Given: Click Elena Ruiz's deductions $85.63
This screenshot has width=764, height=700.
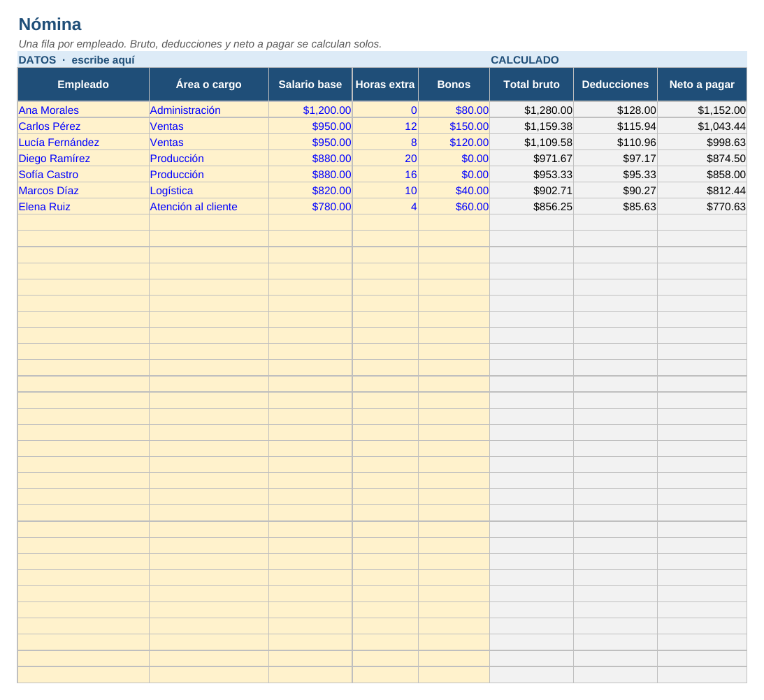Looking at the screenshot, I should coord(615,207).
